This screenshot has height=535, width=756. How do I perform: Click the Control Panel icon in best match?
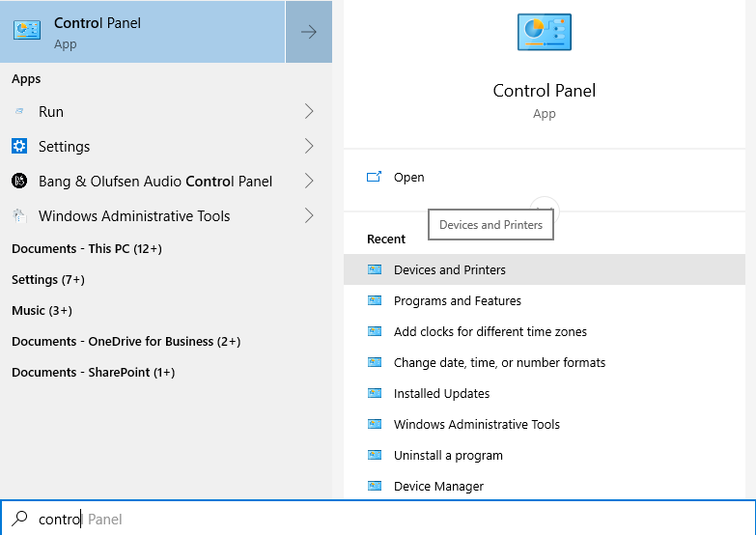[x=27, y=32]
